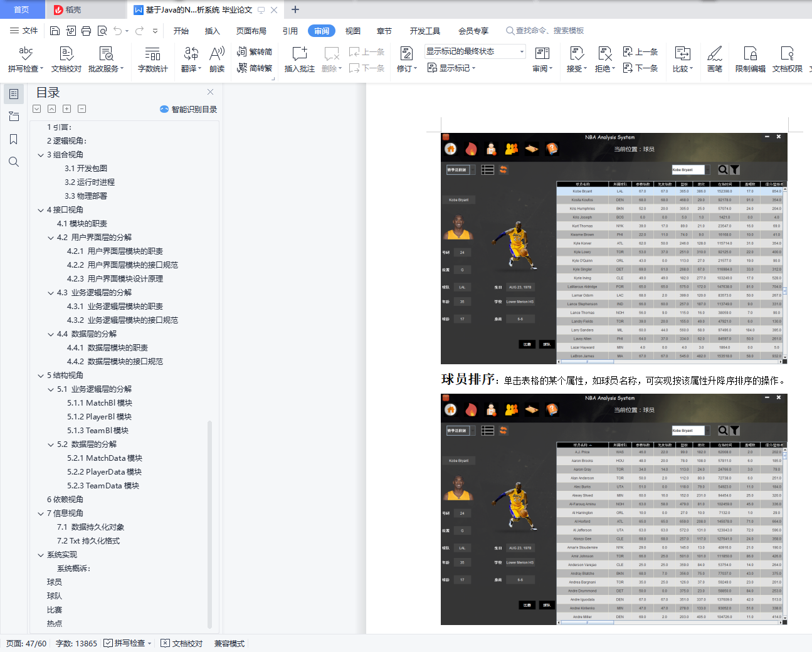
Task: Click the 智能识别目录 link
Action: tap(189, 109)
